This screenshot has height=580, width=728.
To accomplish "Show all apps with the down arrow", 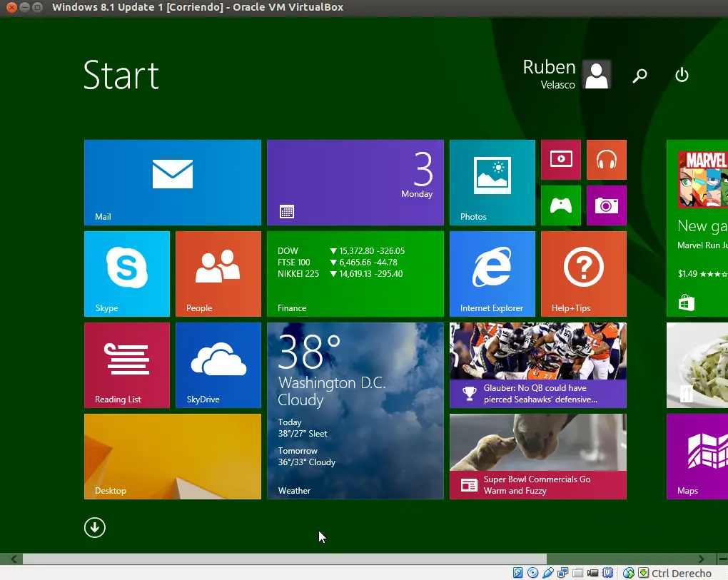I will 95,528.
